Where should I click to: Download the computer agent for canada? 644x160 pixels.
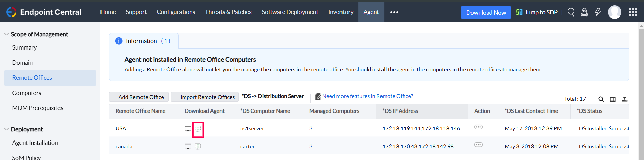point(188,147)
